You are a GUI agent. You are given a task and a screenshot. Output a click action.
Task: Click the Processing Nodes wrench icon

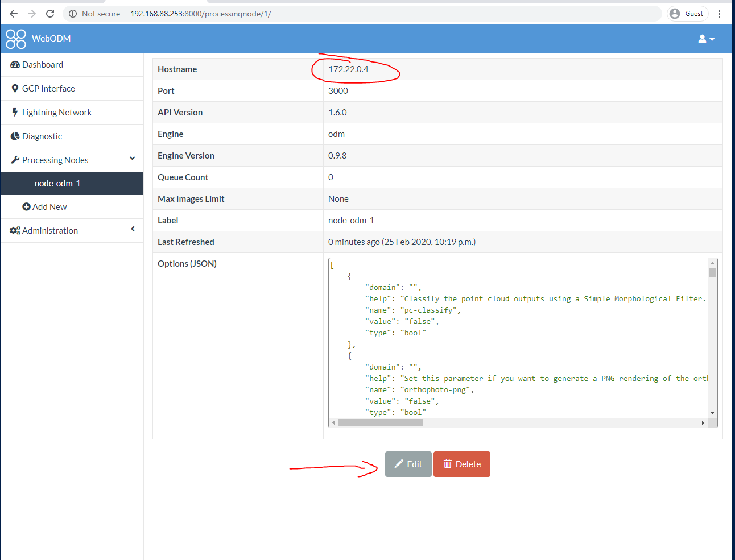[14, 160]
